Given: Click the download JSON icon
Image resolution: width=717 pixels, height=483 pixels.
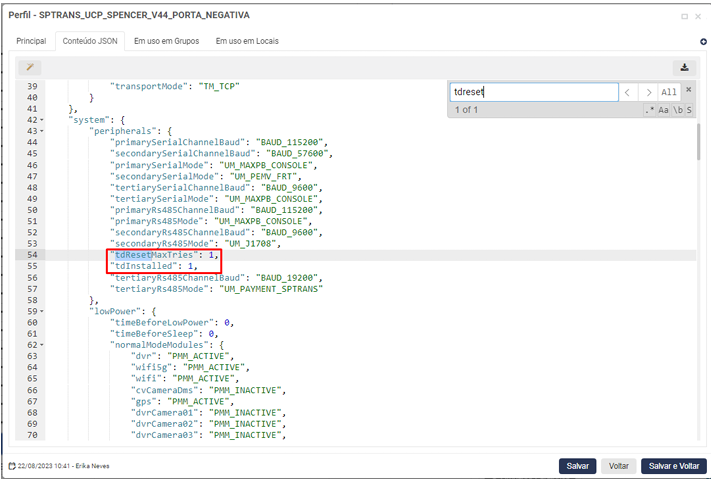Looking at the screenshot, I should [x=685, y=67].
